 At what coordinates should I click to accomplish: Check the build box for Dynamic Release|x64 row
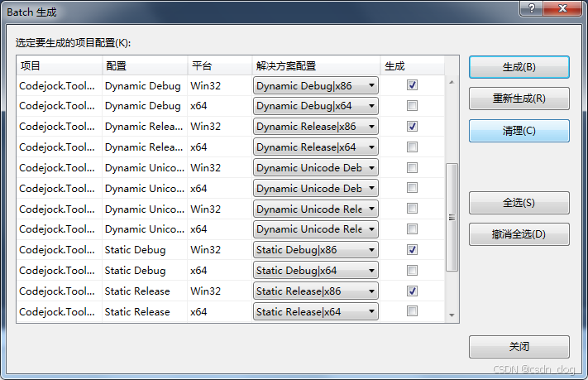pyautogui.click(x=412, y=147)
